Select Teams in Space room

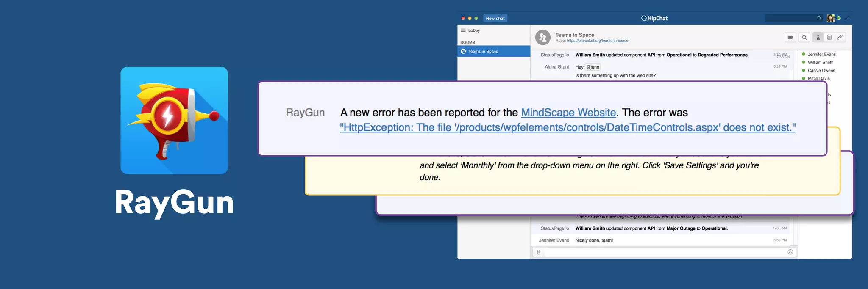(494, 51)
